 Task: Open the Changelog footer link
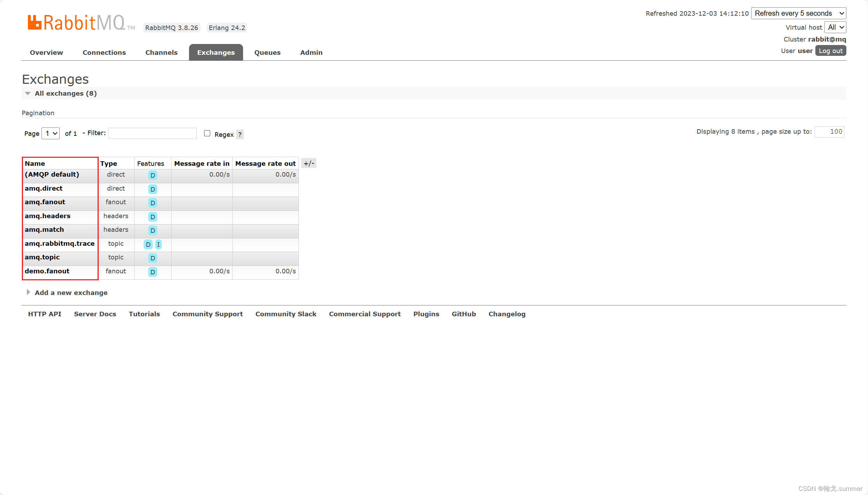tap(507, 314)
